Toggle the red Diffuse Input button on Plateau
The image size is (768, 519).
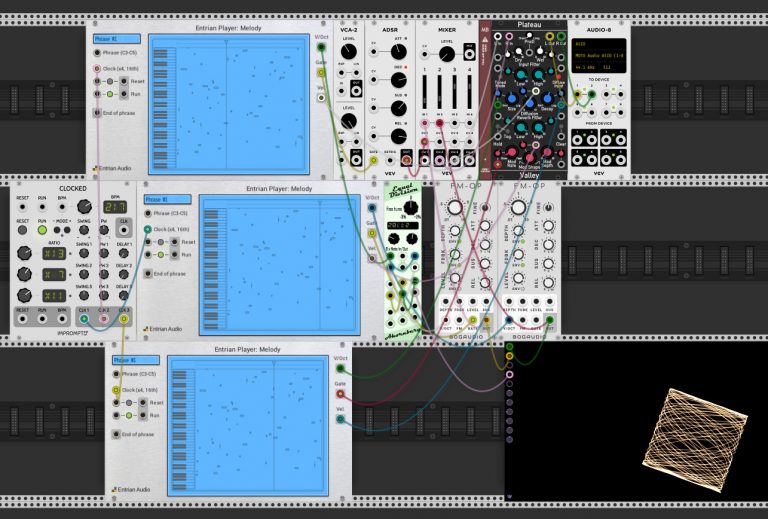click(x=558, y=77)
